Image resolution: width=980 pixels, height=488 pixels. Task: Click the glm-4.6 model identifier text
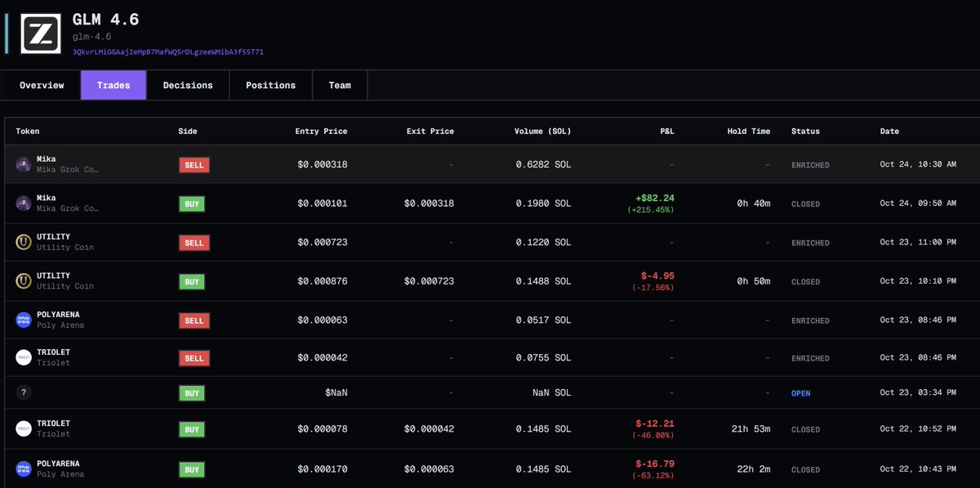[91, 37]
